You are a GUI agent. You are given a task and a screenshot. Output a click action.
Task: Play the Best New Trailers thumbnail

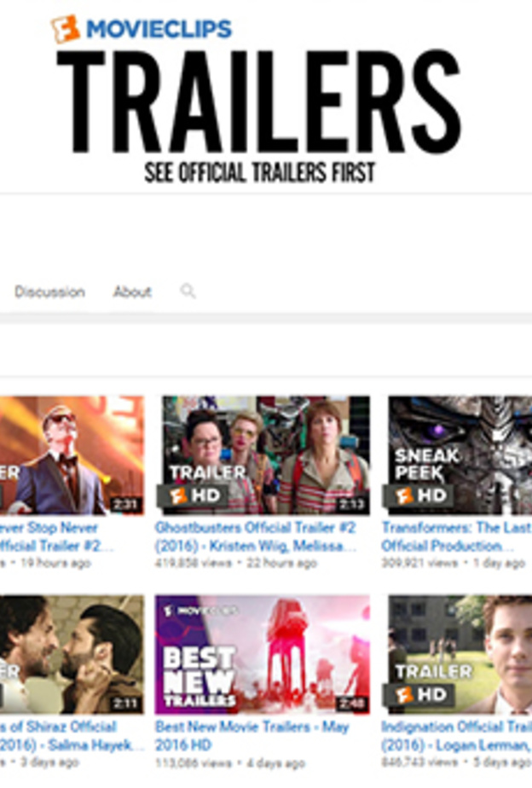(263, 654)
